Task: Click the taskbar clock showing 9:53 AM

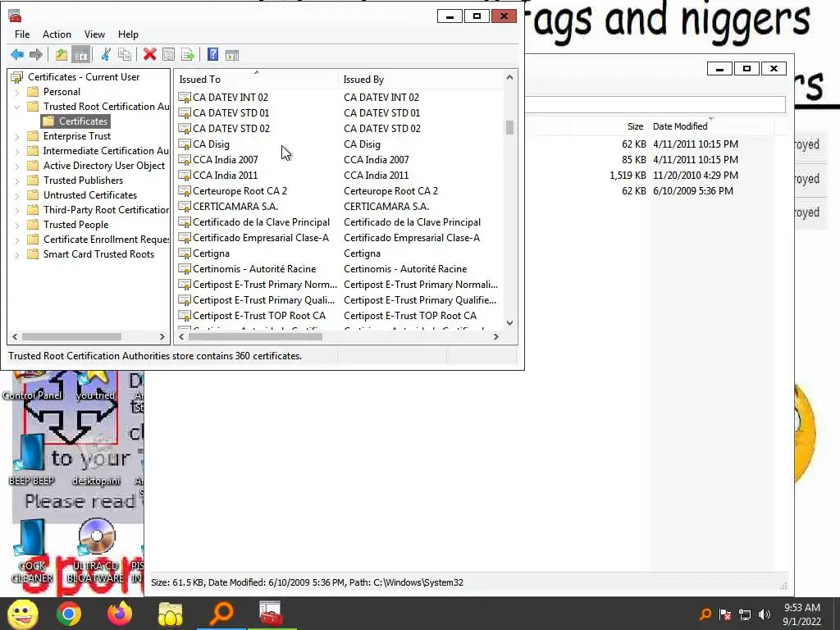Action: (801, 614)
